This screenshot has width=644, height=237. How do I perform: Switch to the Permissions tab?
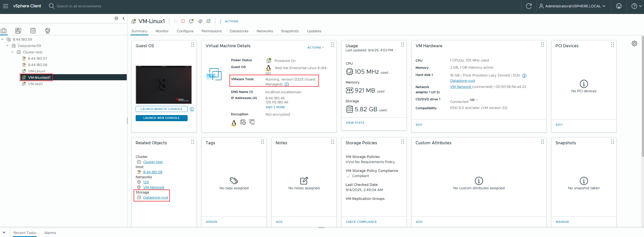[x=211, y=31]
